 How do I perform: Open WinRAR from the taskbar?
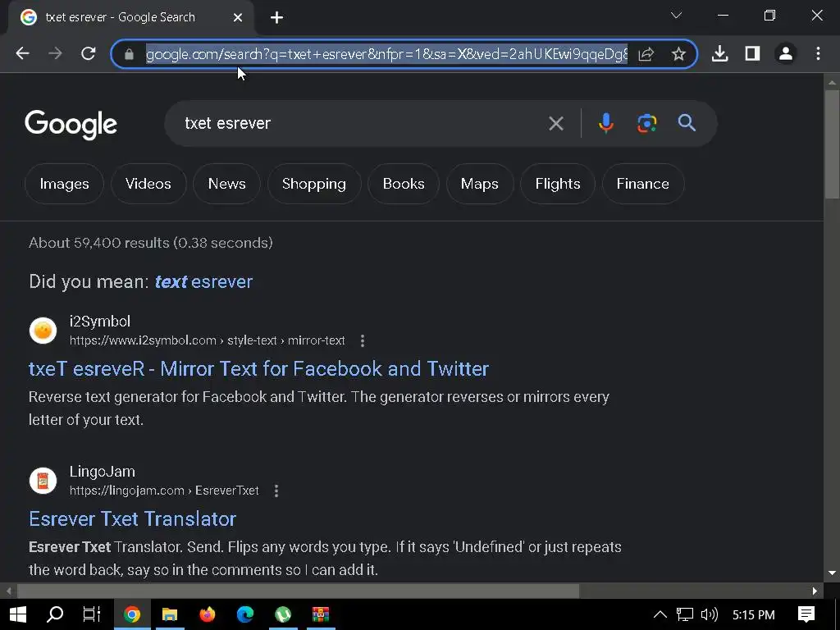coord(321,614)
